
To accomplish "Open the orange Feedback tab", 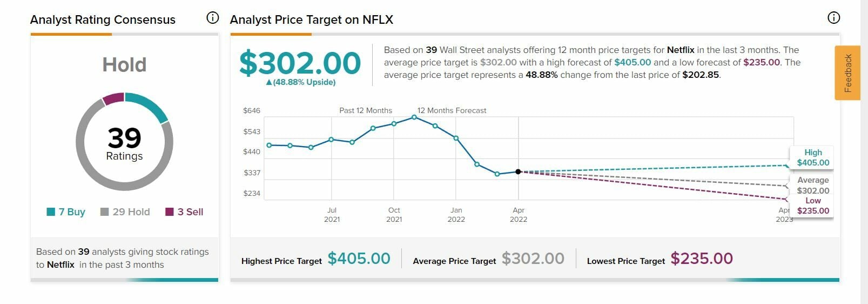I will click(847, 73).
